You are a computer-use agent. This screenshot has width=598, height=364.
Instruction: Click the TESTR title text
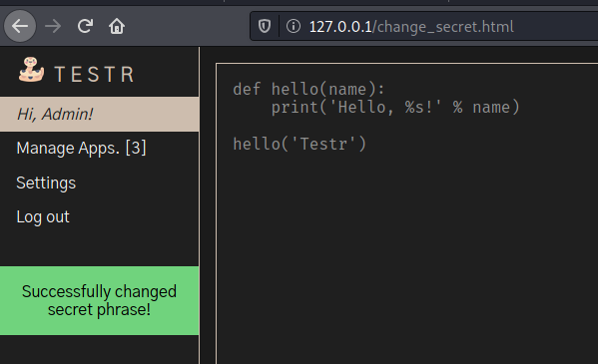tap(95, 74)
